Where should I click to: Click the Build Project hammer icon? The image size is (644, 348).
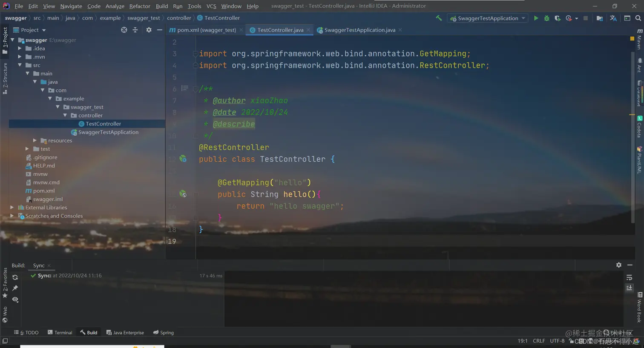[439, 18]
